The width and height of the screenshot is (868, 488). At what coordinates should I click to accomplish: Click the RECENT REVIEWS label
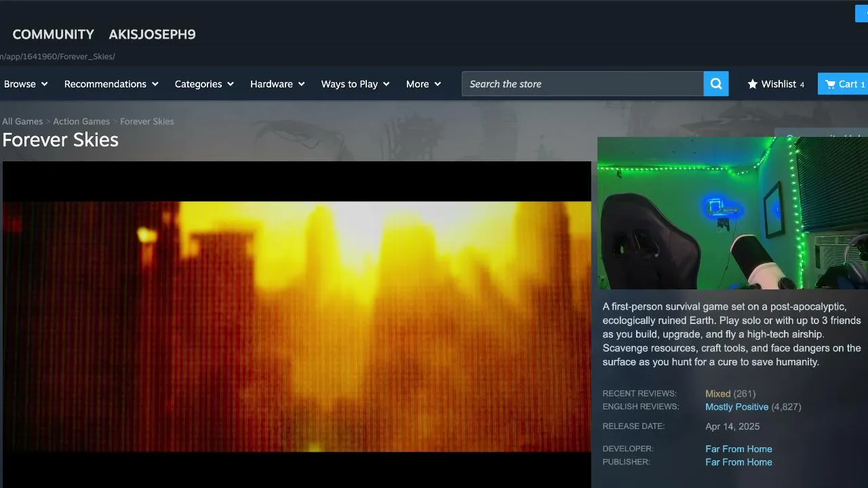pos(639,394)
